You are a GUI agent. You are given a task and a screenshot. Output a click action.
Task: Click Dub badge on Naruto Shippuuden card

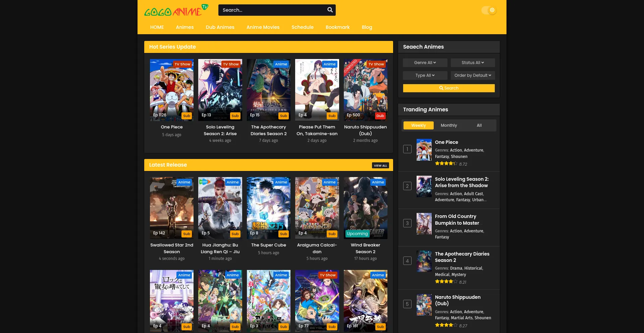pos(380,116)
